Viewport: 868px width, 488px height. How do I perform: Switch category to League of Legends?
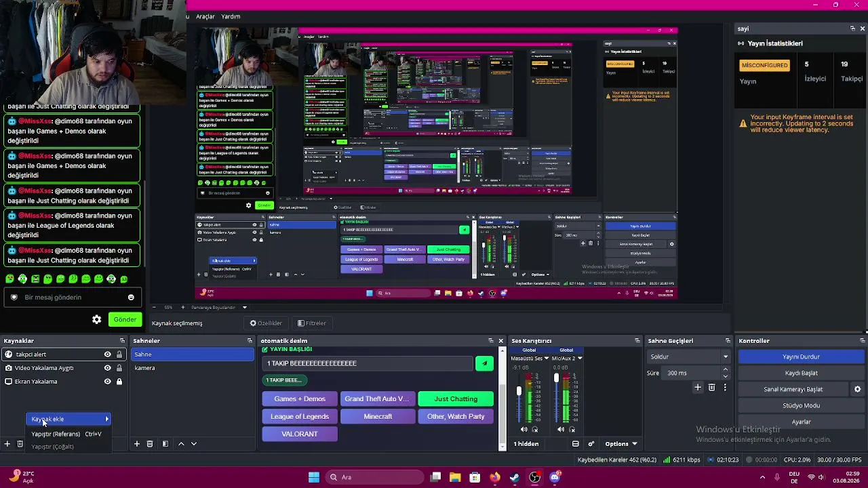300,417
